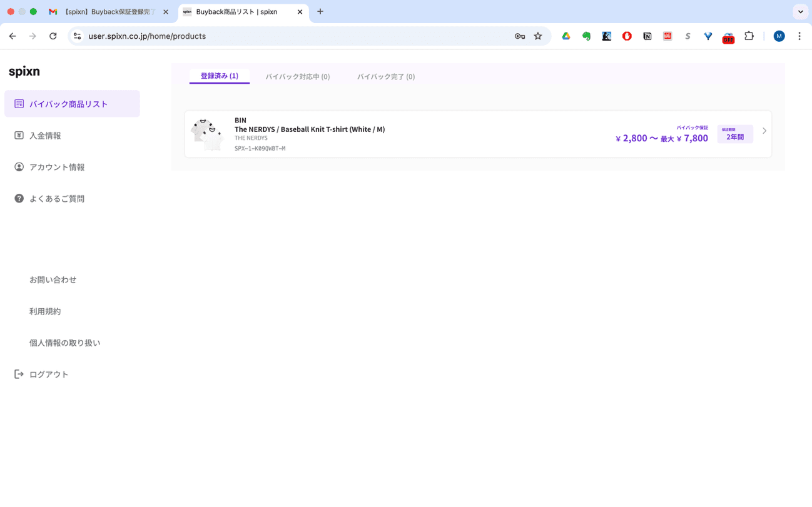This screenshot has height=507, width=812.
Task: Click the product title The NERDYS / Baseball Knit T-shirt
Action: tap(310, 129)
